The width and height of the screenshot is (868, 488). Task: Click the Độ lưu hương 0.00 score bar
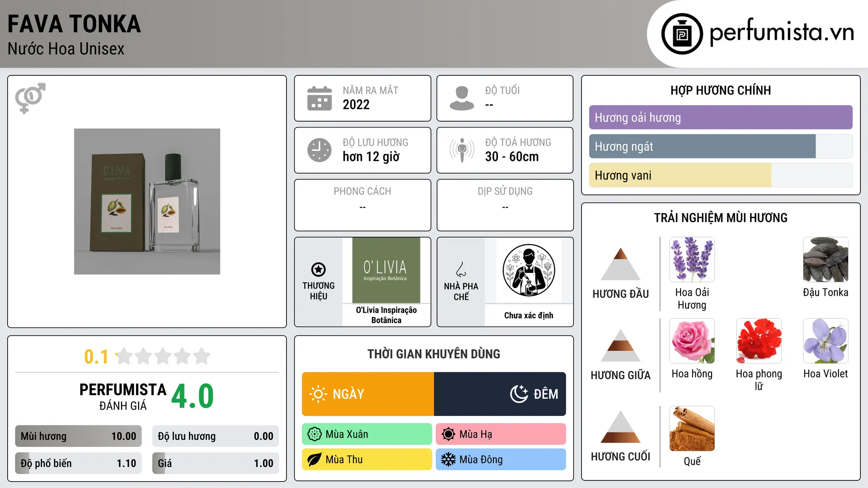point(216,436)
